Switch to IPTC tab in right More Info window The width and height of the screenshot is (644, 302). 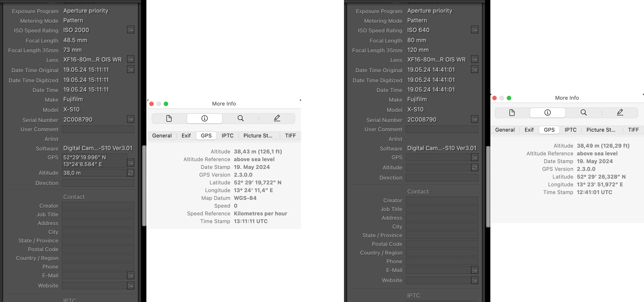(570, 130)
